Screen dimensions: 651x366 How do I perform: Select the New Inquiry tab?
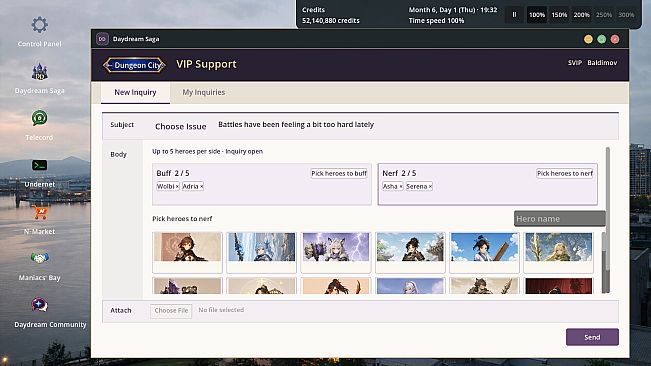tap(135, 92)
